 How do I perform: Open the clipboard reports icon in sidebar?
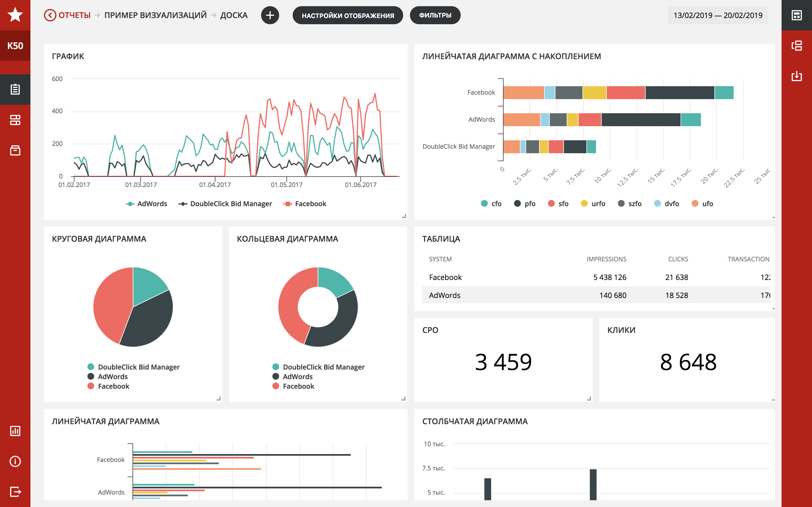(15, 89)
